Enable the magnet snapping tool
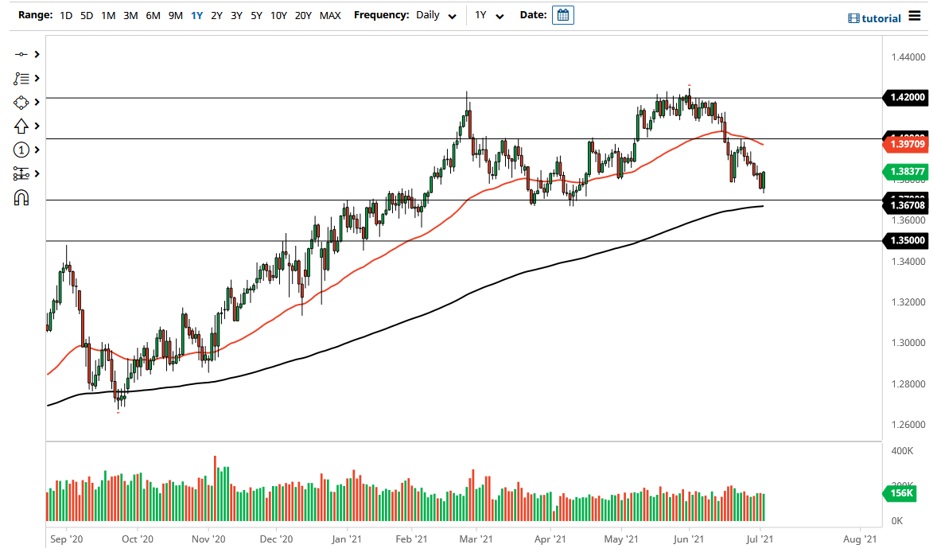The width and height of the screenshot is (933, 560). coord(21,197)
